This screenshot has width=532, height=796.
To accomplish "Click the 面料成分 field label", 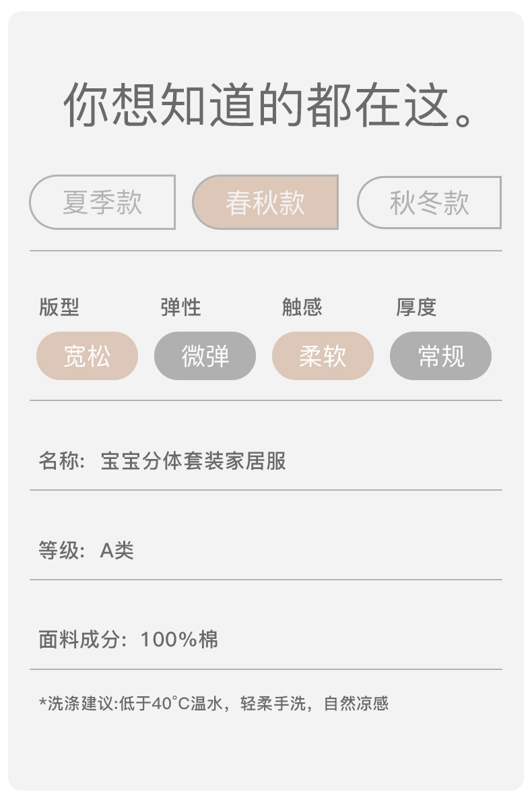I will 81,640.
